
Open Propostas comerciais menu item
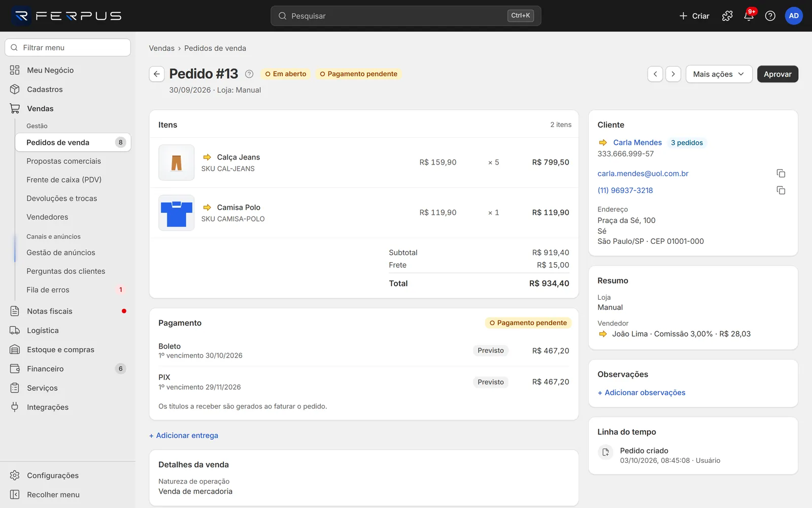(x=73, y=162)
